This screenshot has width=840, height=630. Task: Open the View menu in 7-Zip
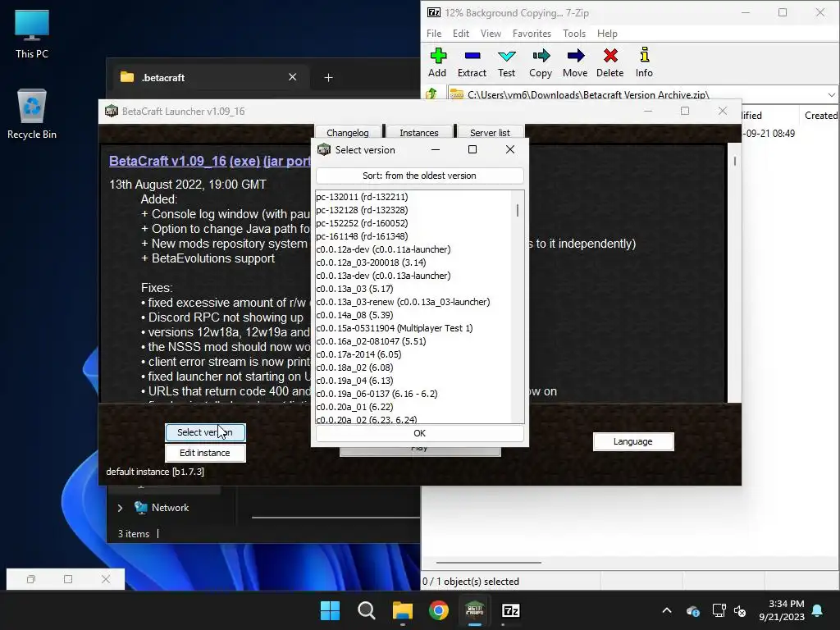(491, 33)
